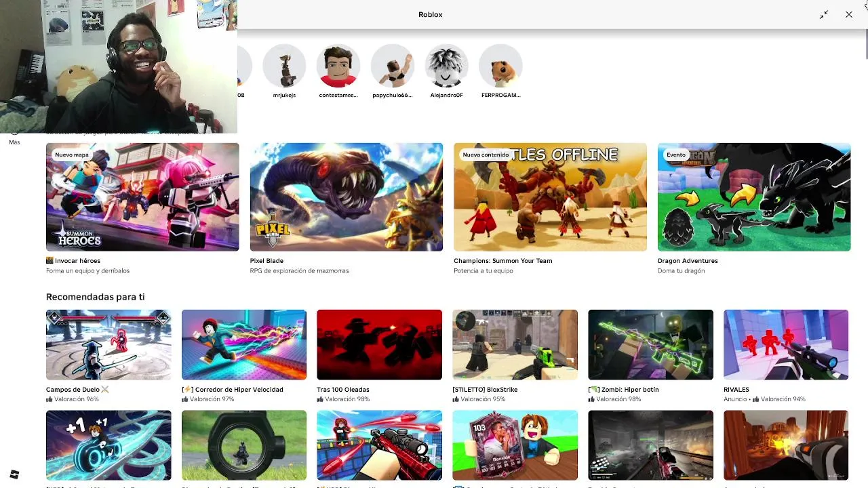
Task: Click the Nuevo contenido badge
Action: click(486, 155)
